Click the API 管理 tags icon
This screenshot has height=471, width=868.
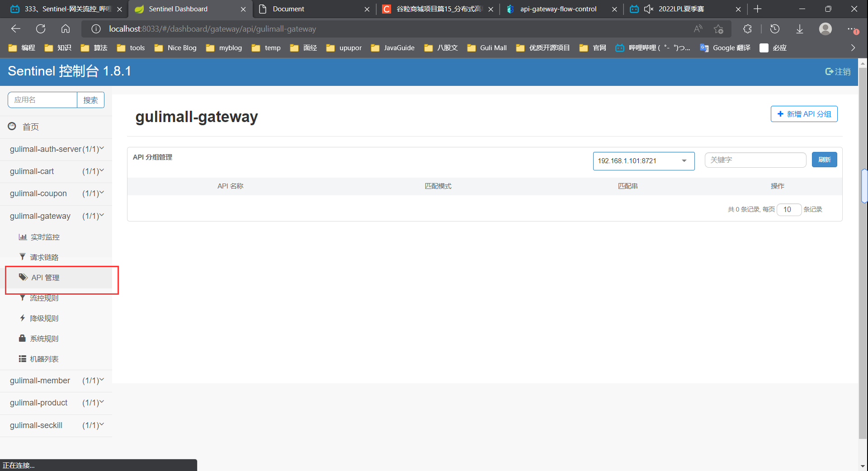click(x=23, y=277)
